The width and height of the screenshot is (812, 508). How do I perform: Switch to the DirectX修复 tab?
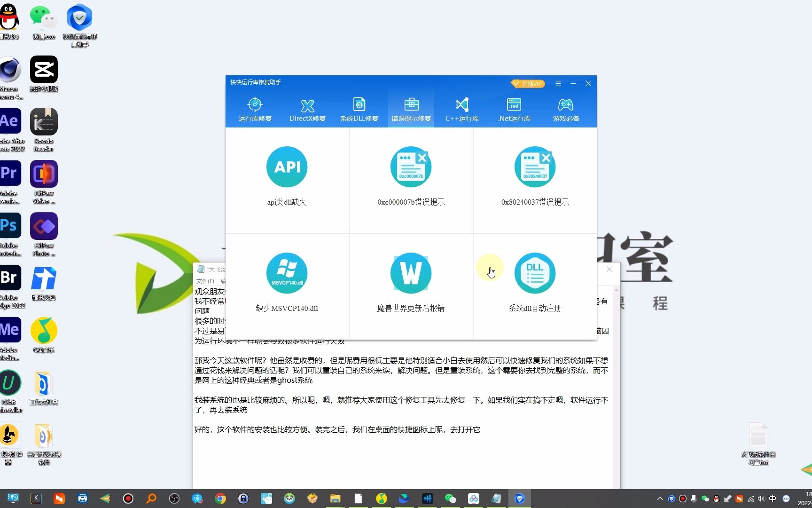pyautogui.click(x=307, y=110)
